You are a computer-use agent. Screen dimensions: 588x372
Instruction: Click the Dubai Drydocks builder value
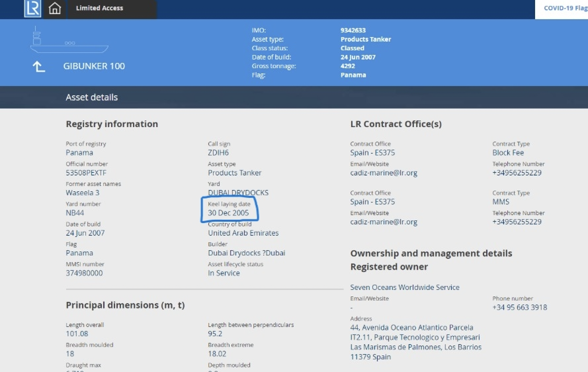[x=246, y=253]
